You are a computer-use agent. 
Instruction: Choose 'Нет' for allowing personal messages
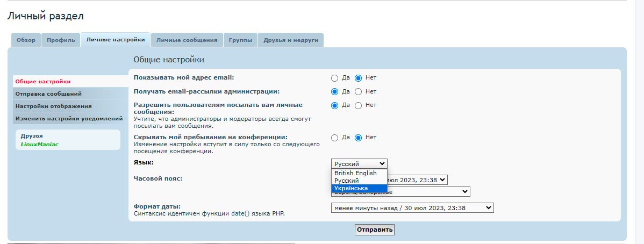[x=358, y=105]
